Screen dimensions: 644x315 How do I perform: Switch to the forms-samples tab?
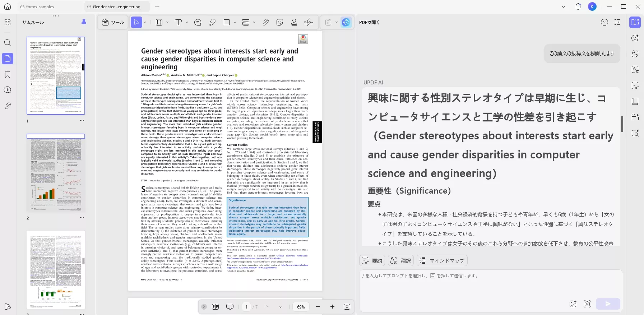(x=40, y=6)
